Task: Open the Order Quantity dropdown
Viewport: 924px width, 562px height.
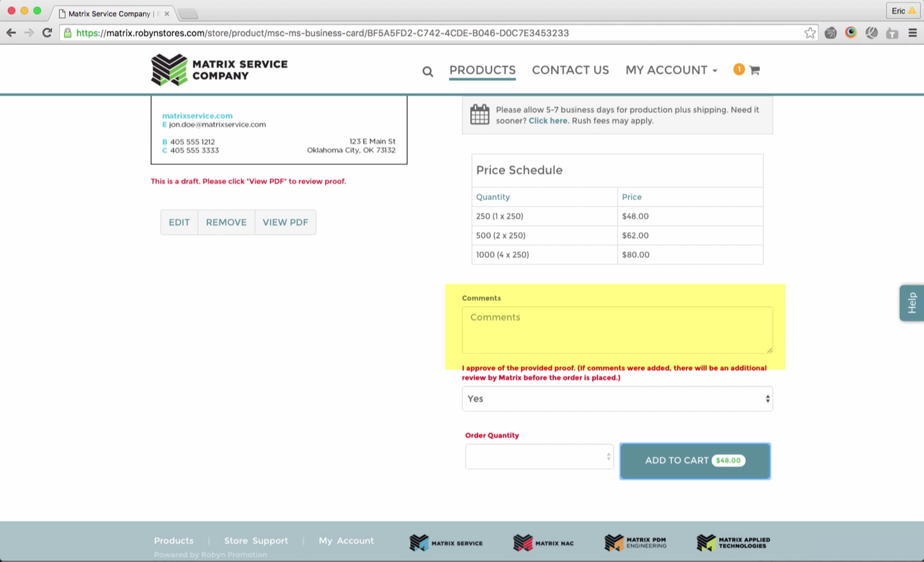Action: pyautogui.click(x=539, y=457)
